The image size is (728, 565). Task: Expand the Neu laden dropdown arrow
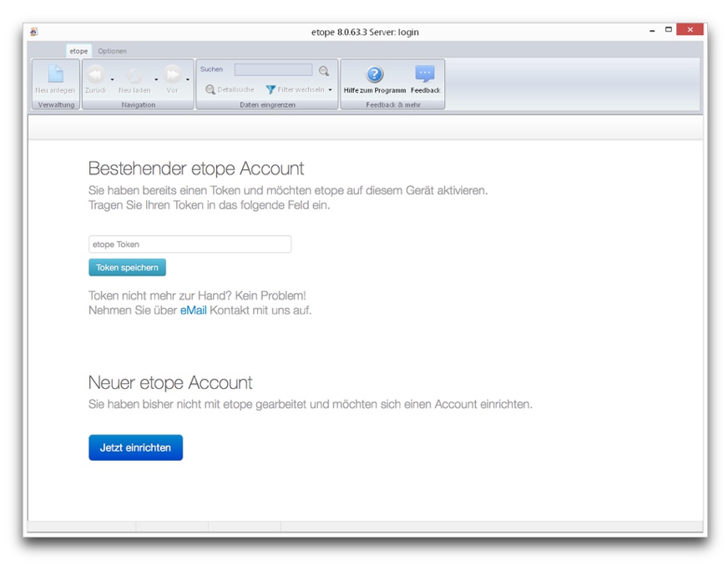(x=156, y=79)
